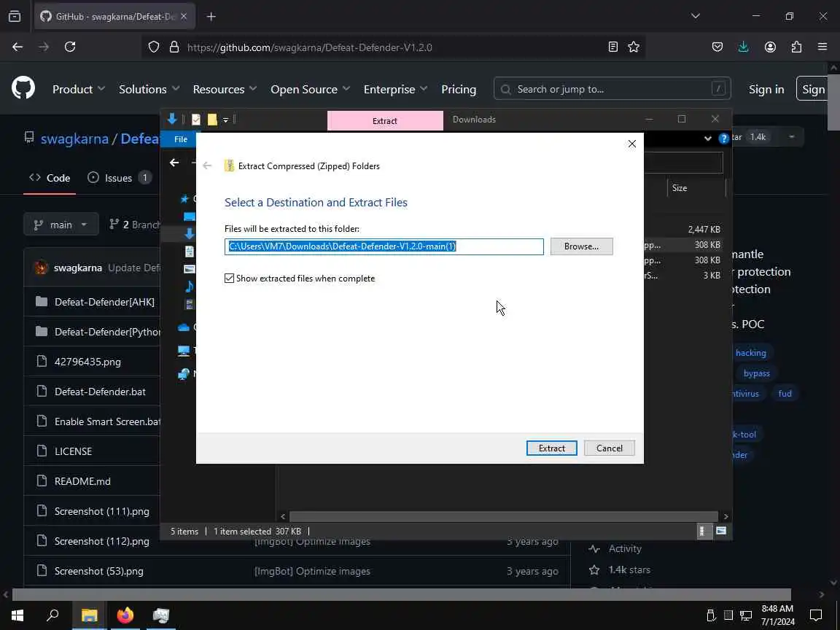Open the Product menu on GitHub
Image resolution: width=840 pixels, height=630 pixels.
point(78,90)
